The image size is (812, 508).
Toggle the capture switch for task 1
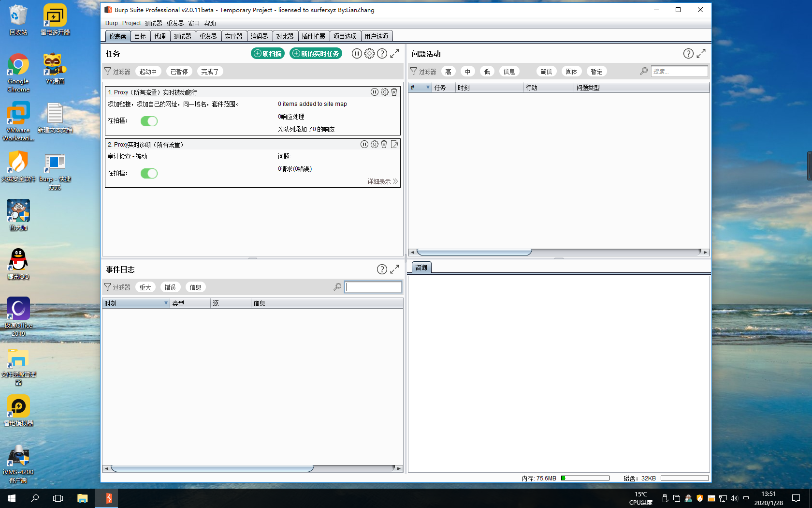[149, 121]
